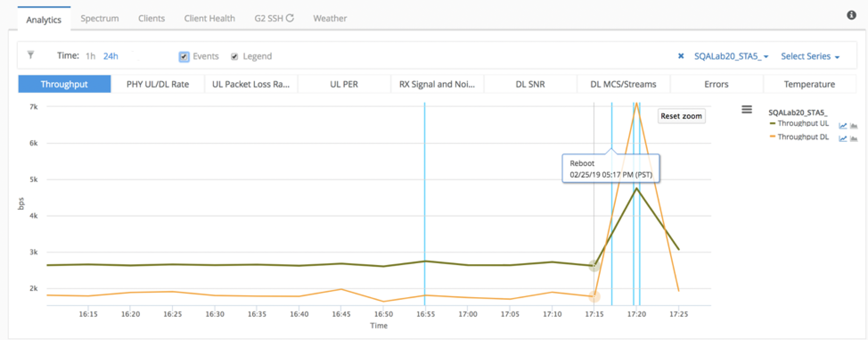Viewport: 868px width, 340px height.
Task: Click the filter funnel icon
Action: [31, 55]
